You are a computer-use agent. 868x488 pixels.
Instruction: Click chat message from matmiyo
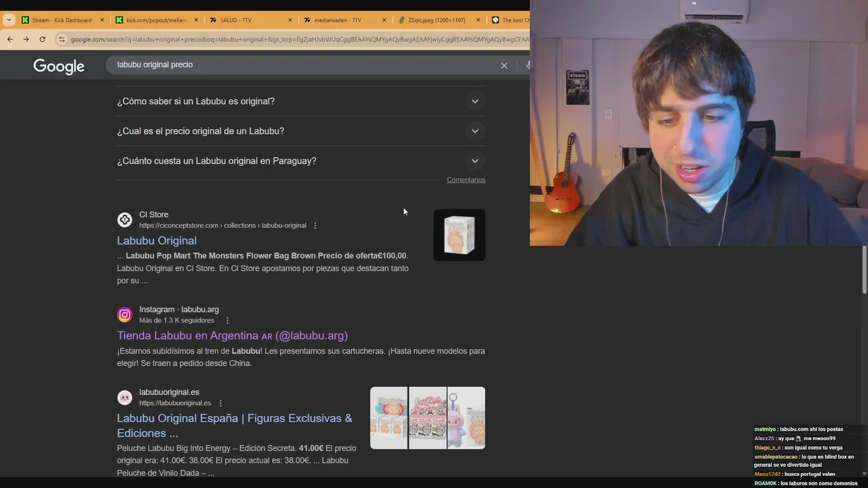pyautogui.click(x=799, y=429)
